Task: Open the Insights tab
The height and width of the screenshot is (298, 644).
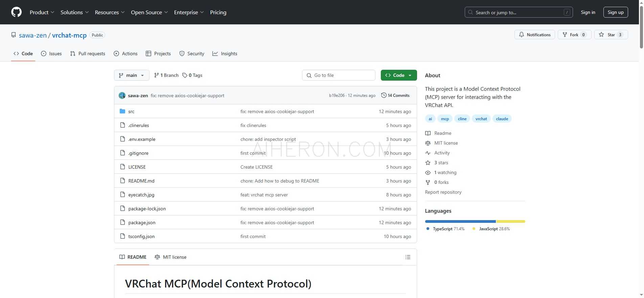Action: point(225,54)
